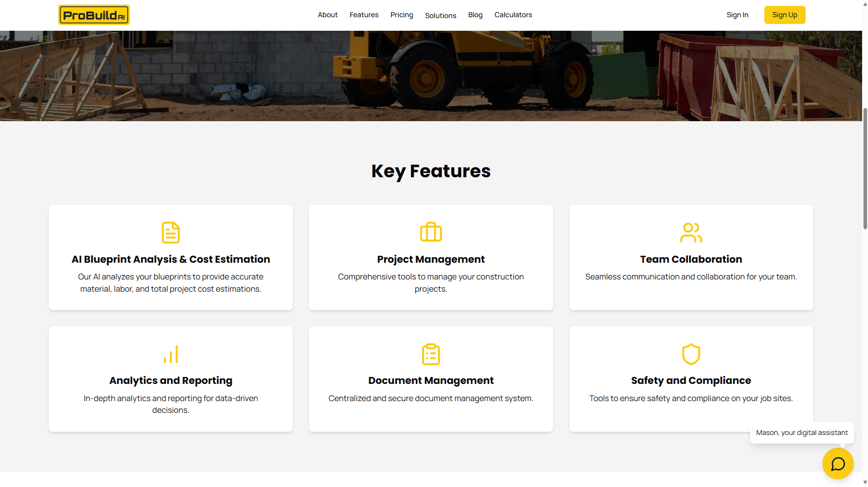This screenshot has height=487, width=868.
Task: Open Mason the digital assistant chat bubble
Action: pyautogui.click(x=838, y=463)
